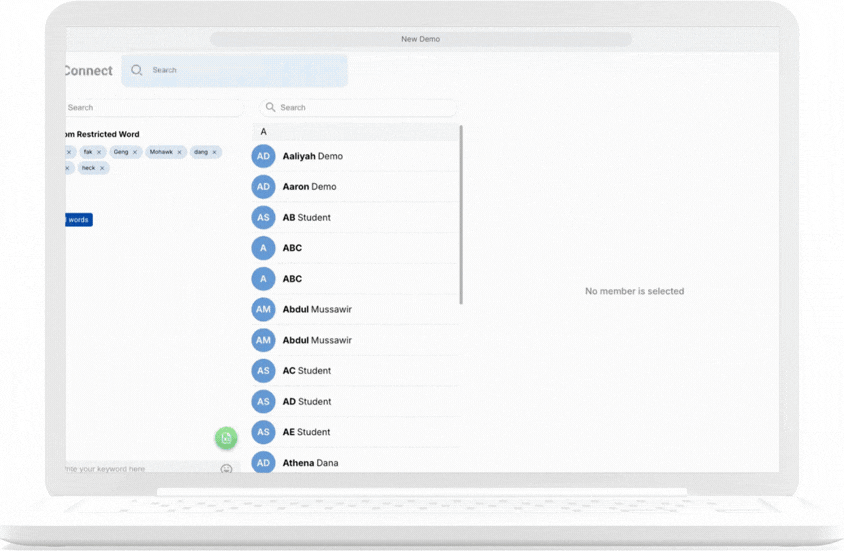Choose AC Student from the member list

point(306,371)
